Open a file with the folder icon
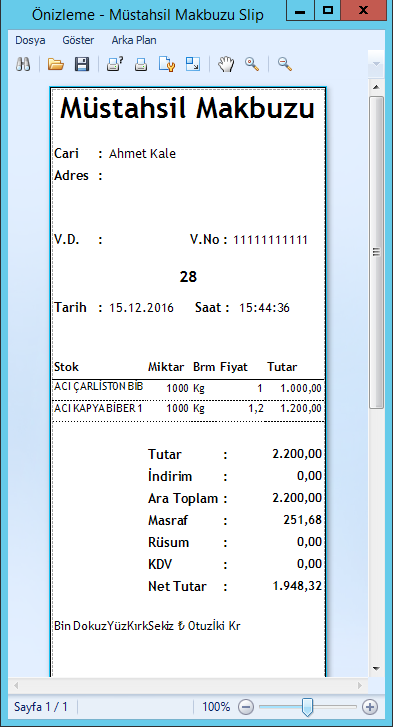The image size is (393, 727). coord(56,64)
